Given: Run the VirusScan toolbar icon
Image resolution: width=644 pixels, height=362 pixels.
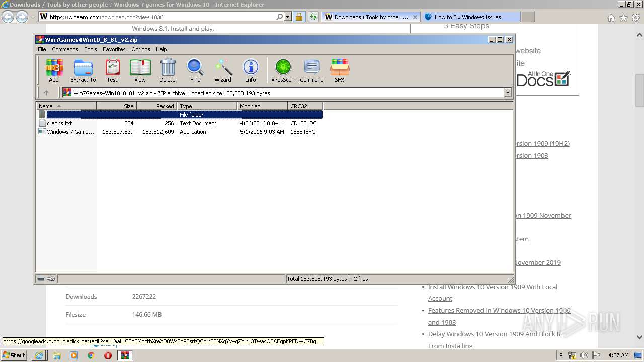Looking at the screenshot, I should [x=283, y=70].
